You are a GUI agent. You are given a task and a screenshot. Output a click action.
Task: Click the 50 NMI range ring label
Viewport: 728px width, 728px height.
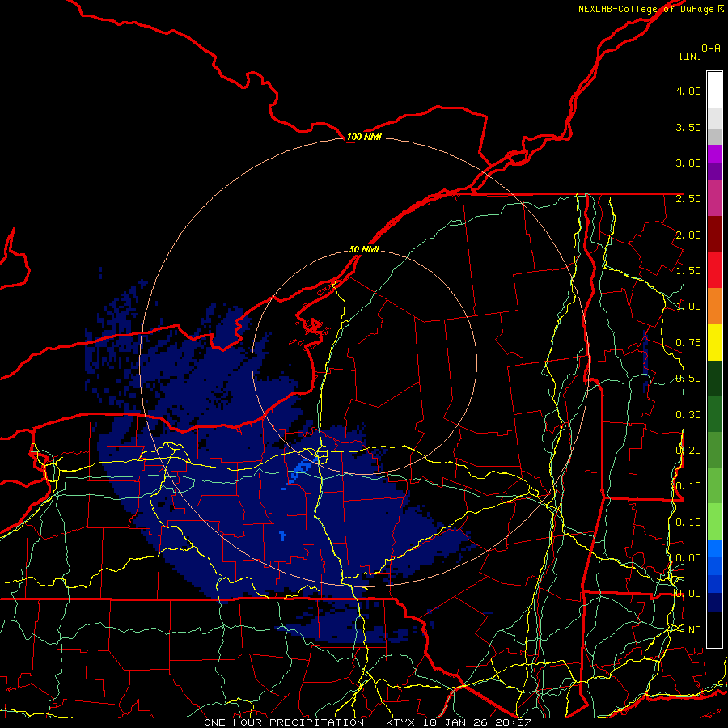tap(364, 249)
